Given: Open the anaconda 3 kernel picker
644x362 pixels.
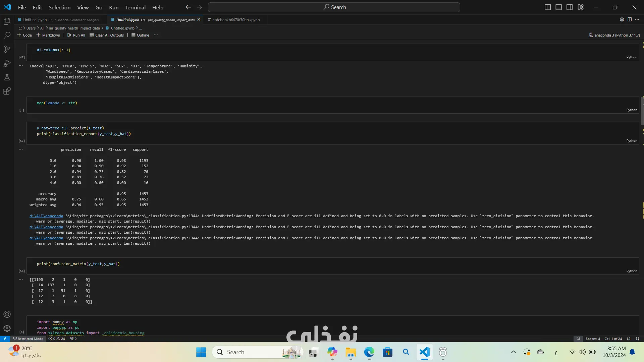Looking at the screenshot, I should (x=614, y=35).
